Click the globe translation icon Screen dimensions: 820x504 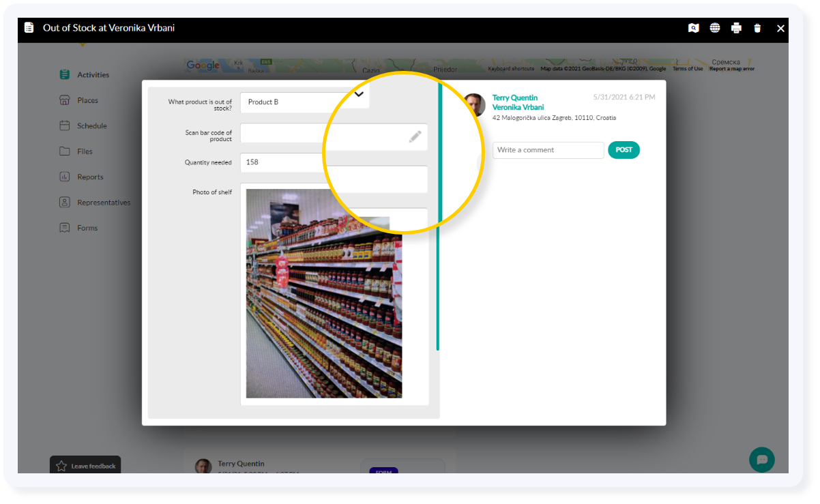point(714,28)
